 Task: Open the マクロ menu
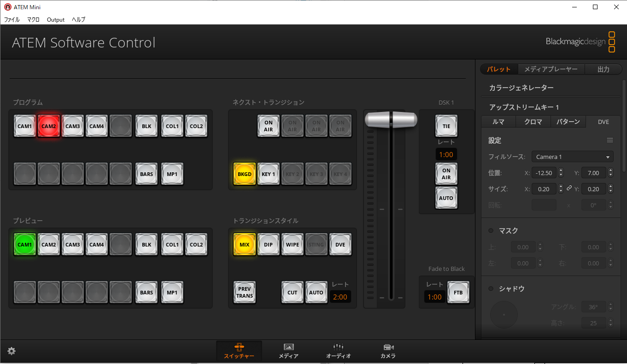click(x=33, y=20)
